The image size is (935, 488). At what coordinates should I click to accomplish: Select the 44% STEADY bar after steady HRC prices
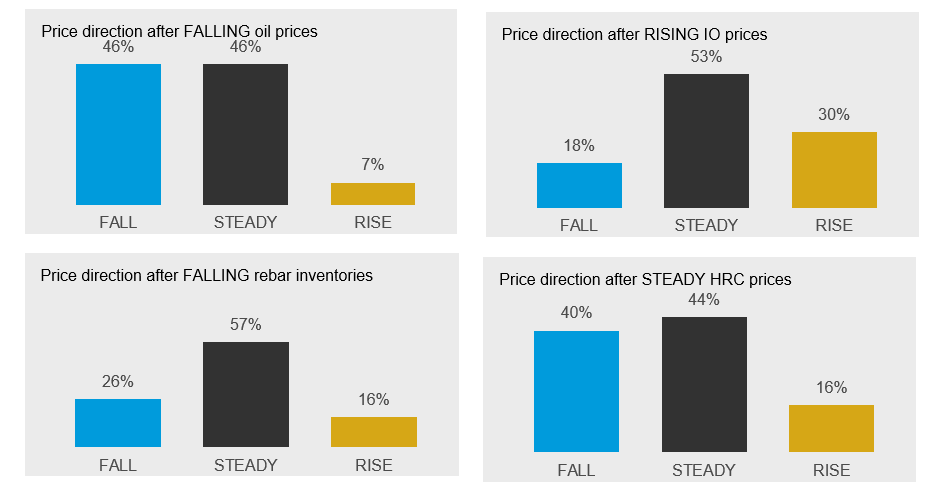pyautogui.click(x=704, y=384)
